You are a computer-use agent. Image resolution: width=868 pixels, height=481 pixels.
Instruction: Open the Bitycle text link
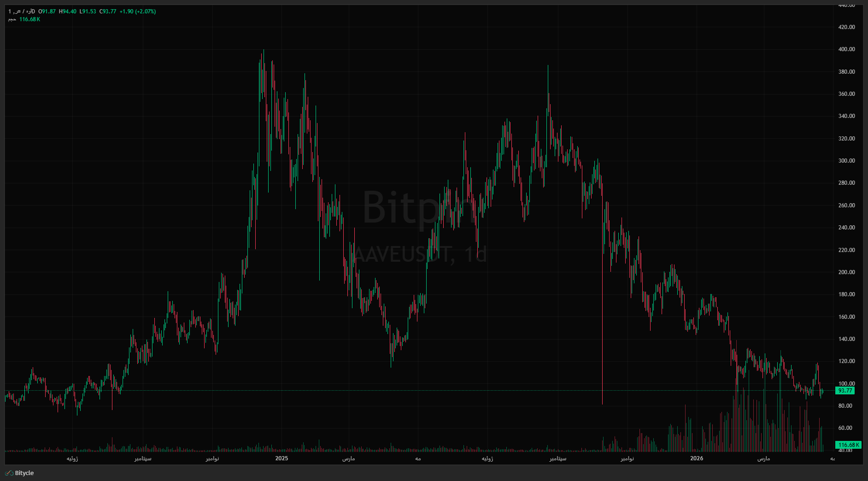pyautogui.click(x=24, y=473)
